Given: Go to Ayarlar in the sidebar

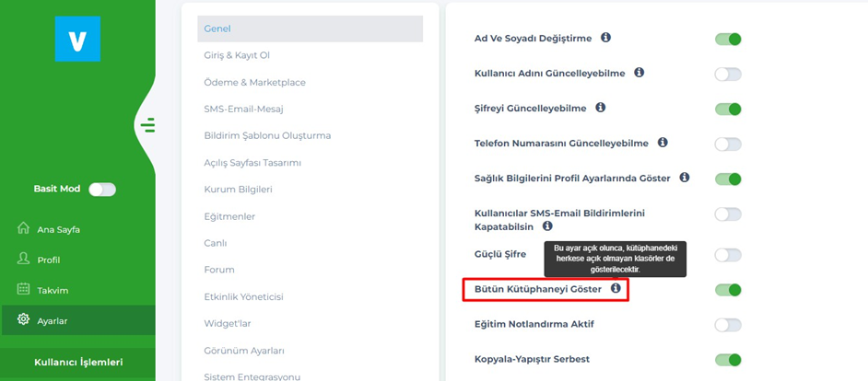Looking at the screenshot, I should [52, 320].
